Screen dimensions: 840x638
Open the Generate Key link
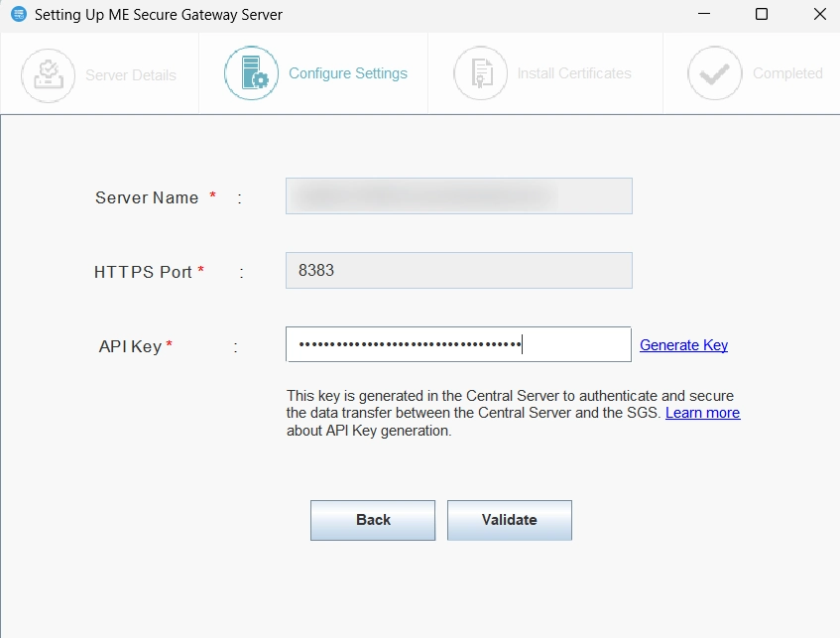(x=683, y=344)
